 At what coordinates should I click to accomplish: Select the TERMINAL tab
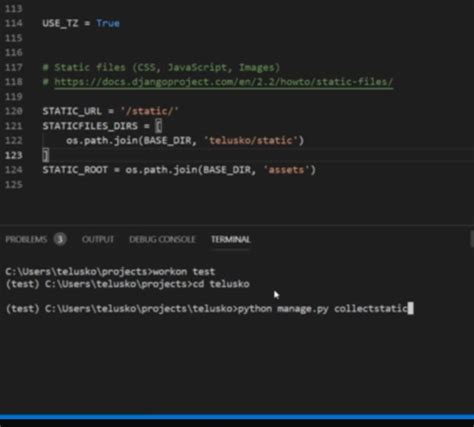(x=230, y=239)
